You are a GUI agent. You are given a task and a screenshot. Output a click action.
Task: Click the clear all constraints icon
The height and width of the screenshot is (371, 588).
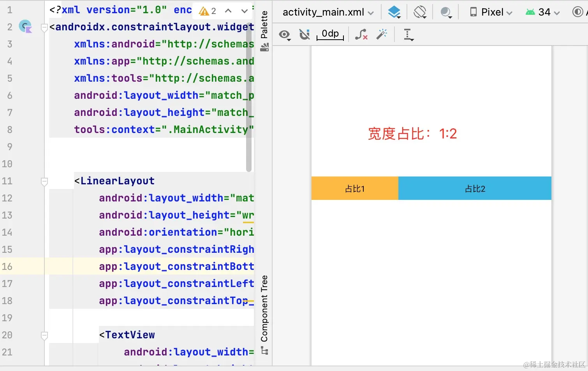click(361, 35)
